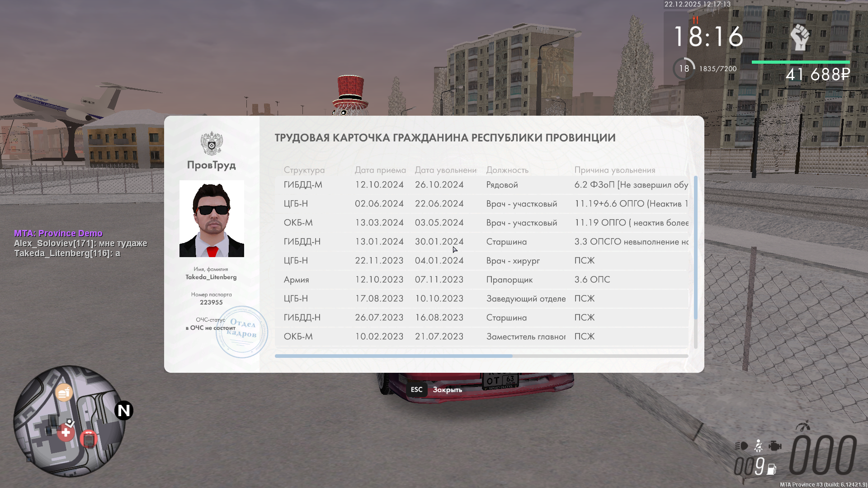Click the vertical scrollbar of the table
The width and height of the screenshot is (868, 488).
pyautogui.click(x=695, y=248)
